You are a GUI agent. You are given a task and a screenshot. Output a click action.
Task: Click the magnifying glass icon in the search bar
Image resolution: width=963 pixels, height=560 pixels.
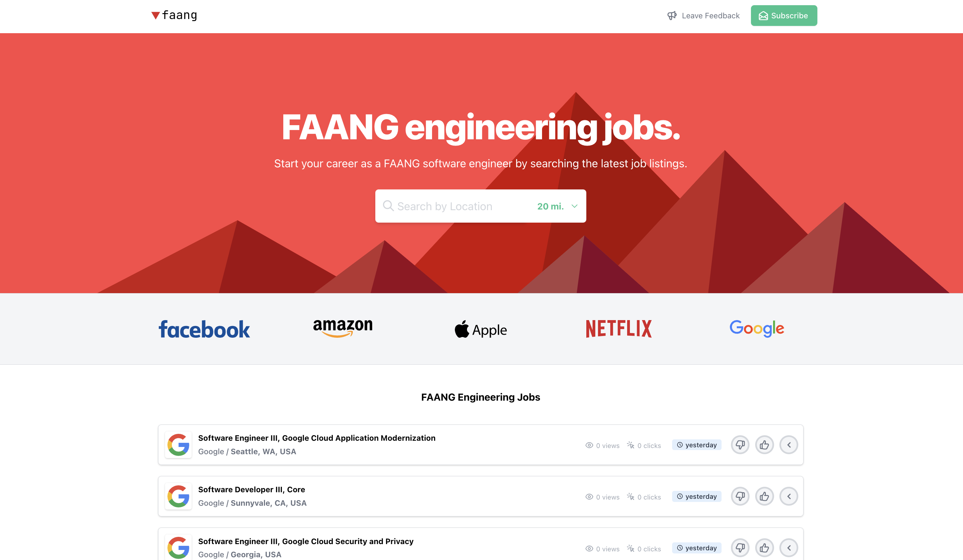coord(389,206)
